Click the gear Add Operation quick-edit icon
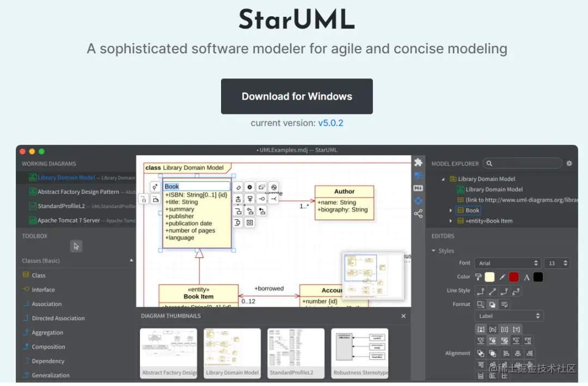The width and height of the screenshot is (588, 386). click(250, 187)
